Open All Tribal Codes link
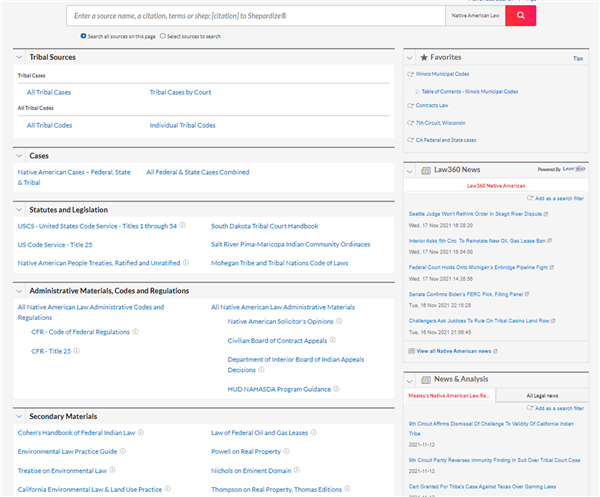This screenshot has width=600, height=497. pyautogui.click(x=49, y=125)
